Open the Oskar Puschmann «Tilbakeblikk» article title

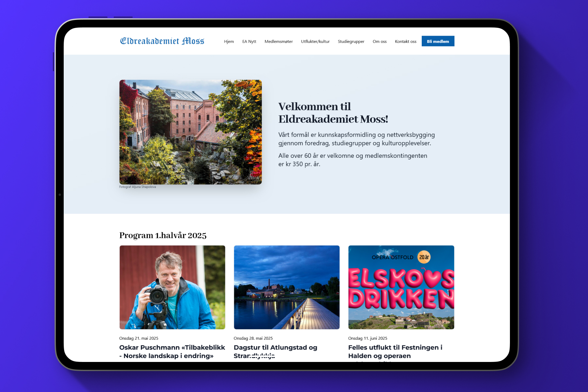coord(172,351)
